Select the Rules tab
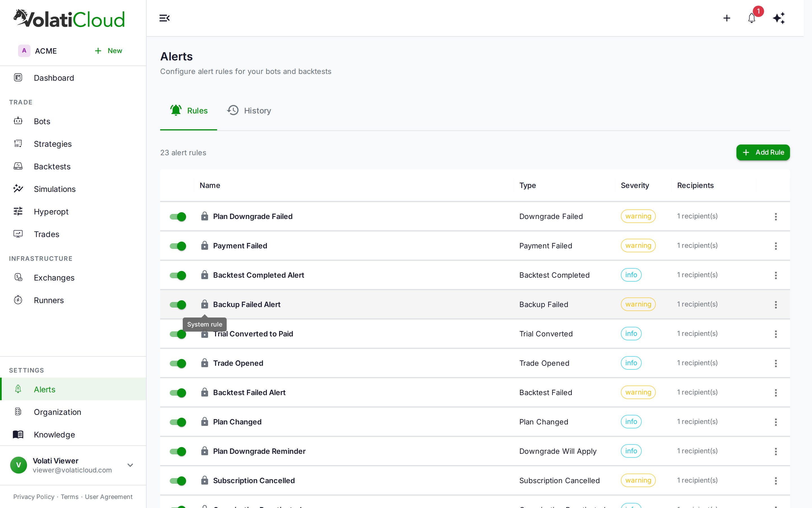 (x=189, y=111)
